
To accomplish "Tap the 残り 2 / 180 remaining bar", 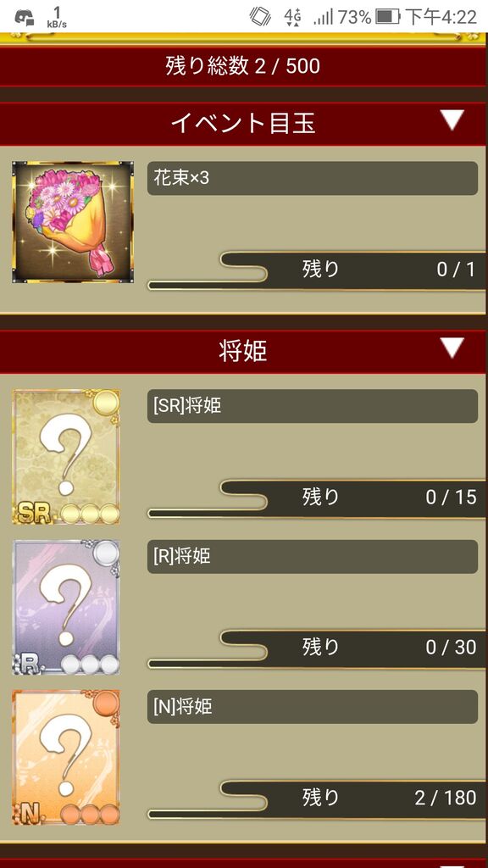I will (317, 798).
